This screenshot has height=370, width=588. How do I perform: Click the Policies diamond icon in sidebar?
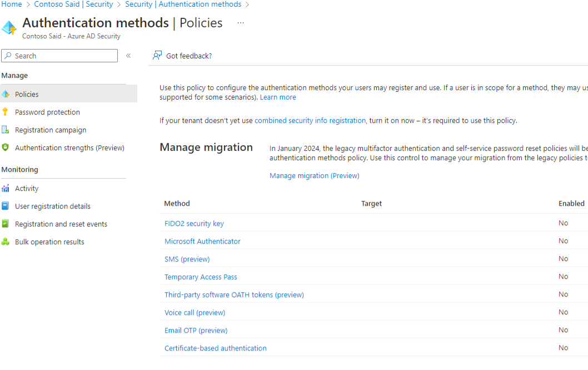6,94
